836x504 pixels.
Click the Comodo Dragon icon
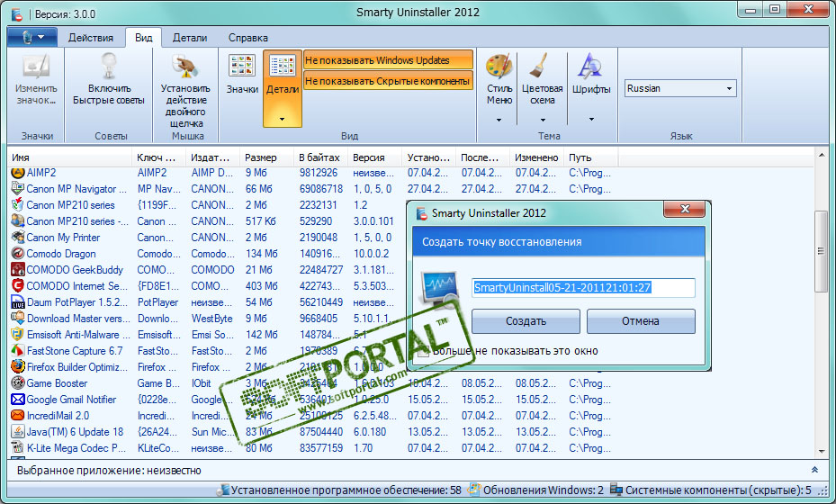pos(18,253)
